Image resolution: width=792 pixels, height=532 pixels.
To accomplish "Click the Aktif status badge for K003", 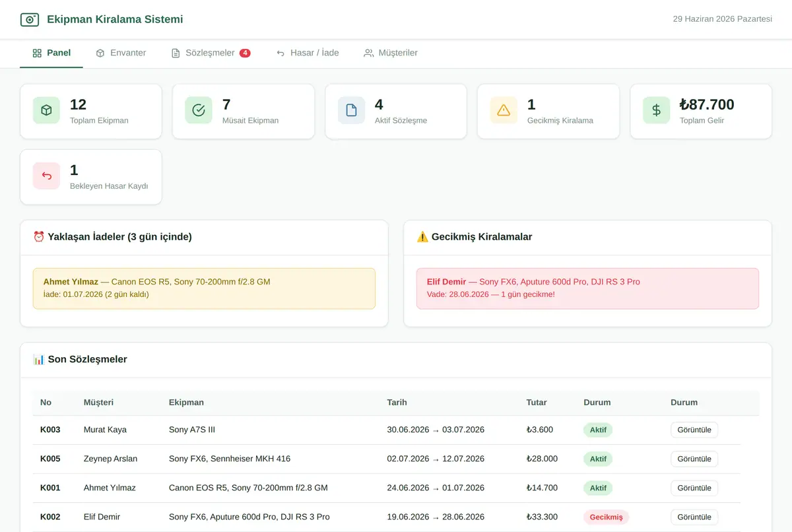I will point(598,430).
